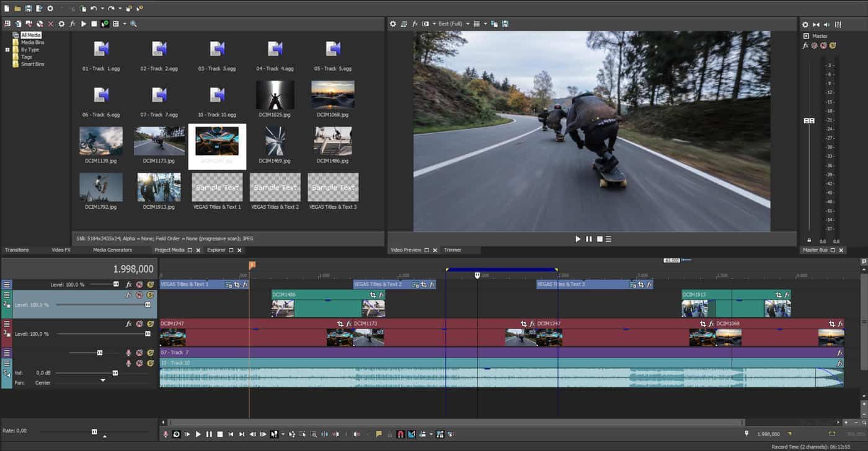Expand the Undo history dropdown arrow
Image resolution: width=868 pixels, height=451 pixels.
click(x=103, y=8)
